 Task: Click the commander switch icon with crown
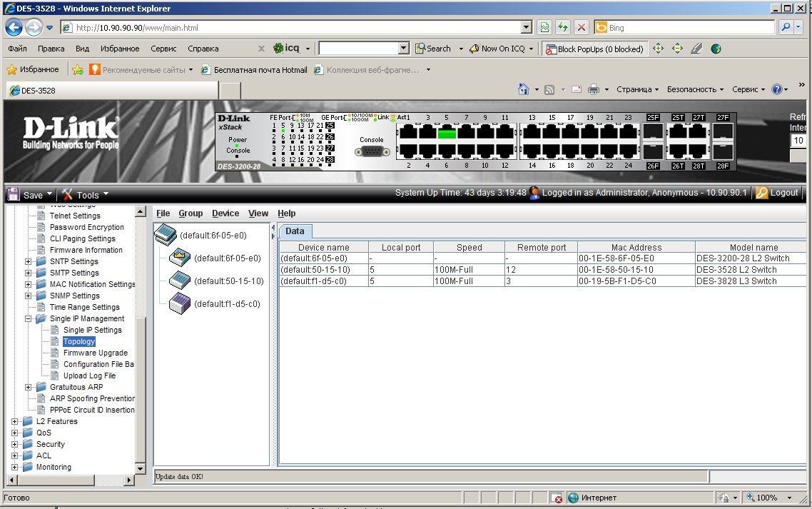click(x=180, y=258)
